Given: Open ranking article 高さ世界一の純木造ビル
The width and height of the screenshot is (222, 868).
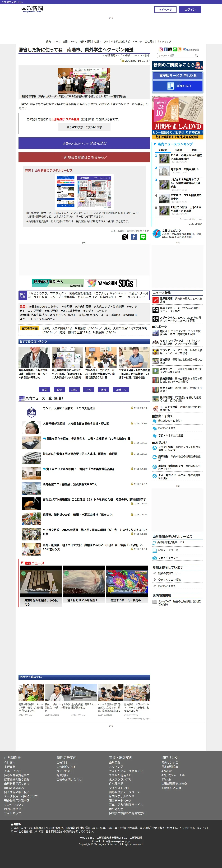Looking at the screenshot, I should [x=185, y=169].
